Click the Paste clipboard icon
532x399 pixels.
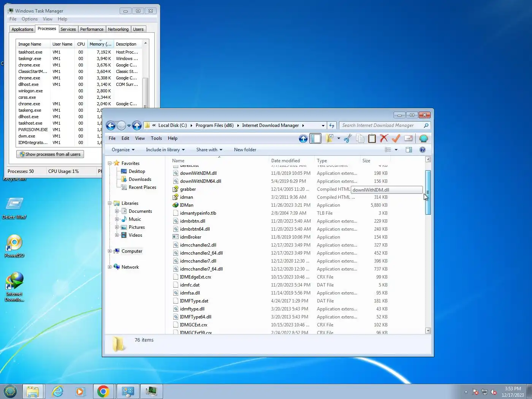coord(372,139)
